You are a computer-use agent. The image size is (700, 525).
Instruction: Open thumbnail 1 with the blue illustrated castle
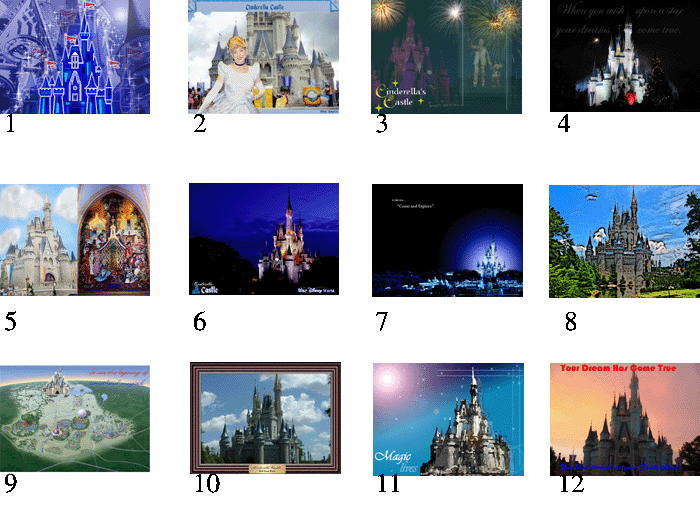tap(75, 57)
